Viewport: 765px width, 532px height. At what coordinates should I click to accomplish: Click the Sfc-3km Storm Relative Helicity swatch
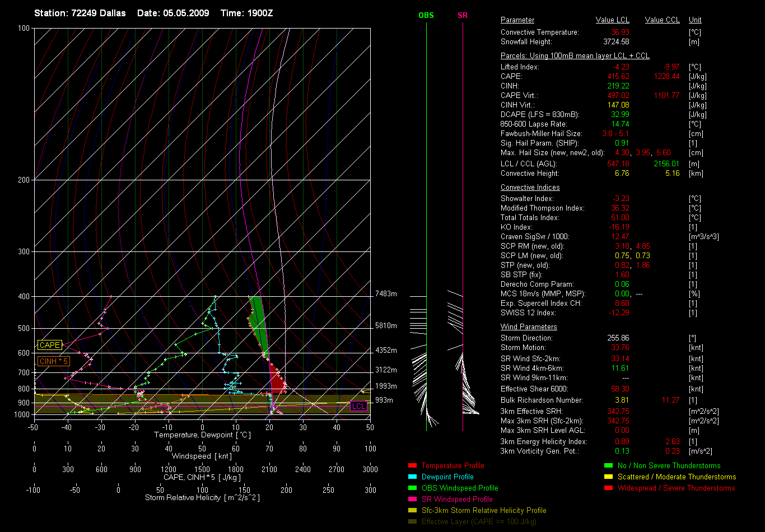[412, 511]
